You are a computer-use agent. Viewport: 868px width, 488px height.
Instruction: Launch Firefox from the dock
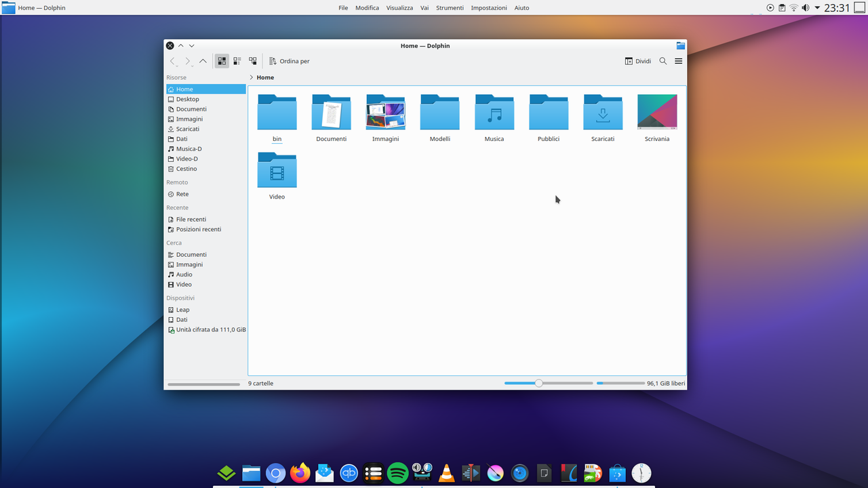[300, 472]
